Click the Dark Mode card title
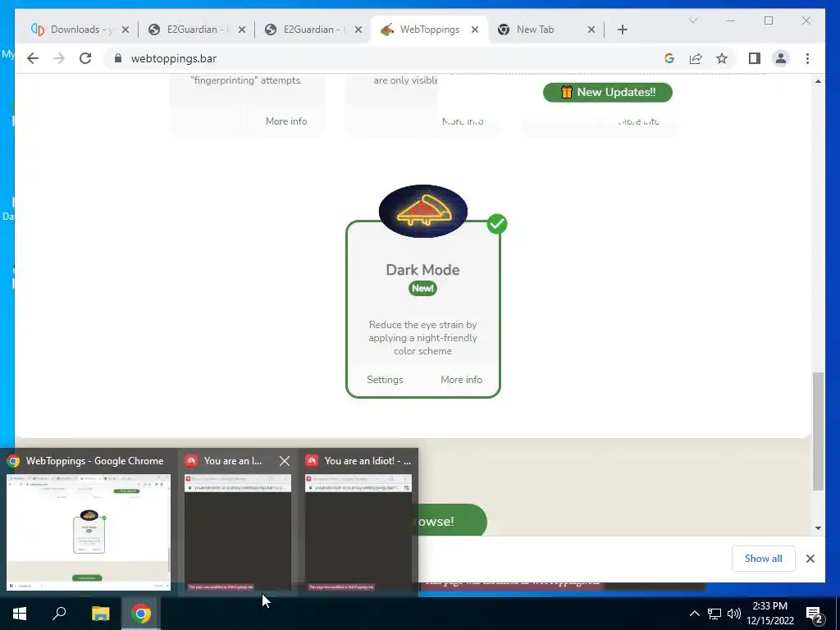 pyautogui.click(x=422, y=269)
